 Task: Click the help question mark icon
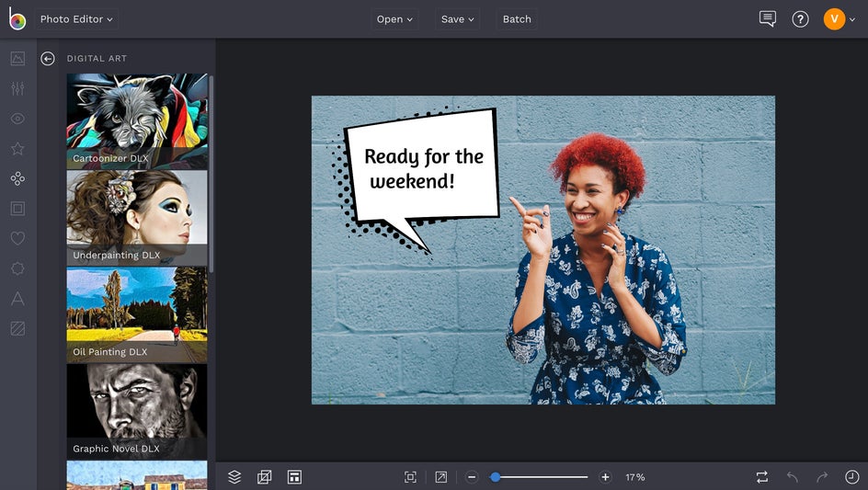[x=800, y=19]
